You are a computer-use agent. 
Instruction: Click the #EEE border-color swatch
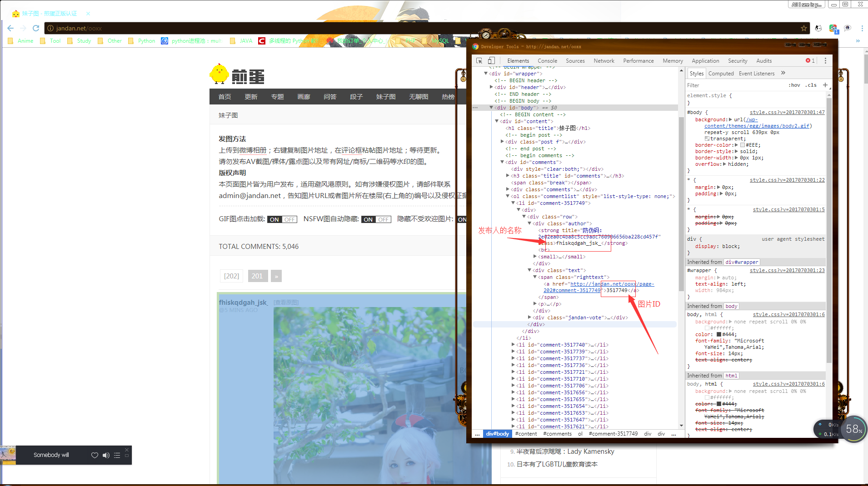tap(743, 145)
